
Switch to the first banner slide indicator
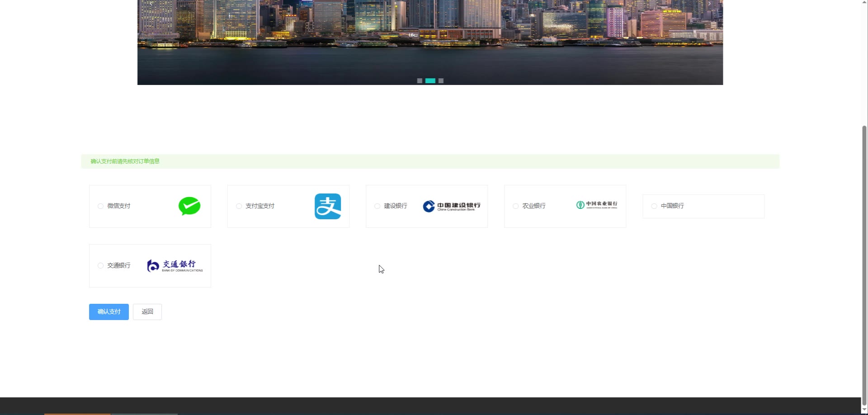(x=420, y=81)
